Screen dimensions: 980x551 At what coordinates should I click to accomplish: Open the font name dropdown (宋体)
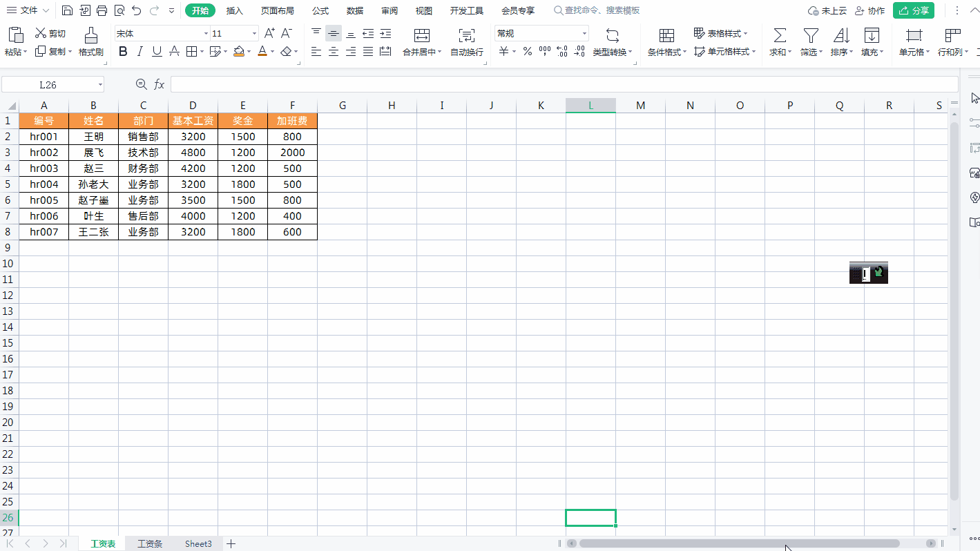point(206,33)
